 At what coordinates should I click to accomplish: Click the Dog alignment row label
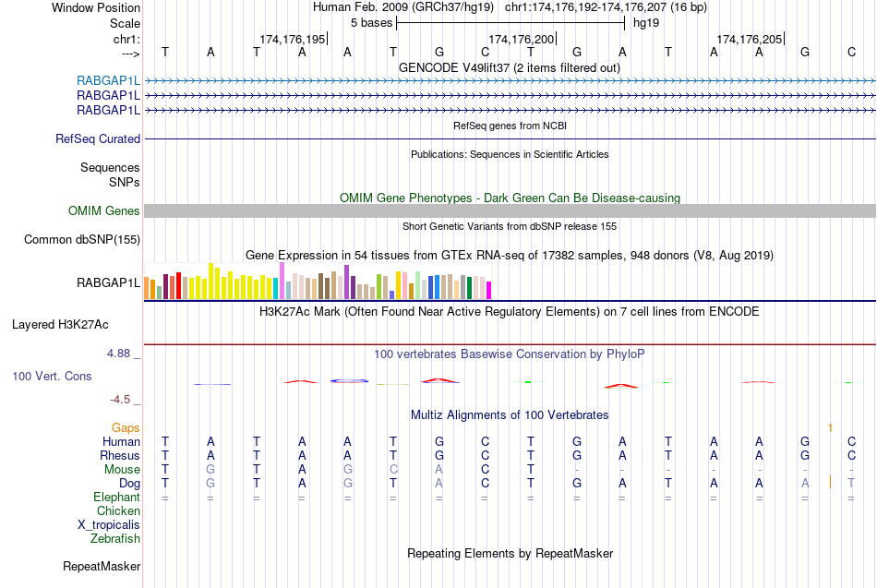click(129, 484)
